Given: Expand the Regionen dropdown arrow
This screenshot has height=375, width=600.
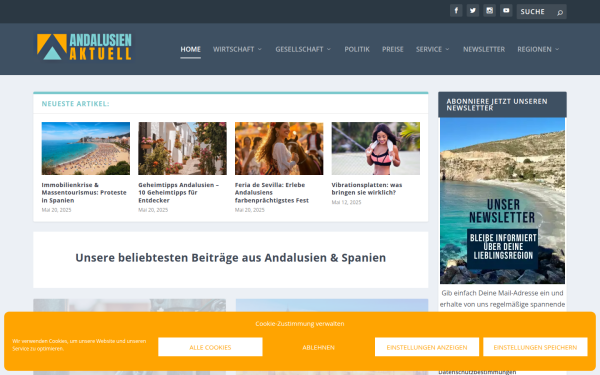Looking at the screenshot, I should pyautogui.click(x=557, y=49).
